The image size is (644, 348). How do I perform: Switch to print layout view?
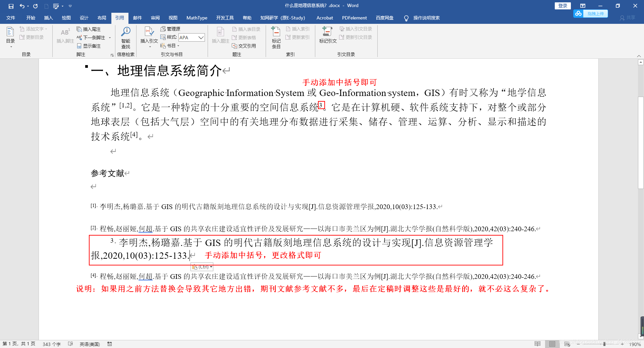point(552,344)
